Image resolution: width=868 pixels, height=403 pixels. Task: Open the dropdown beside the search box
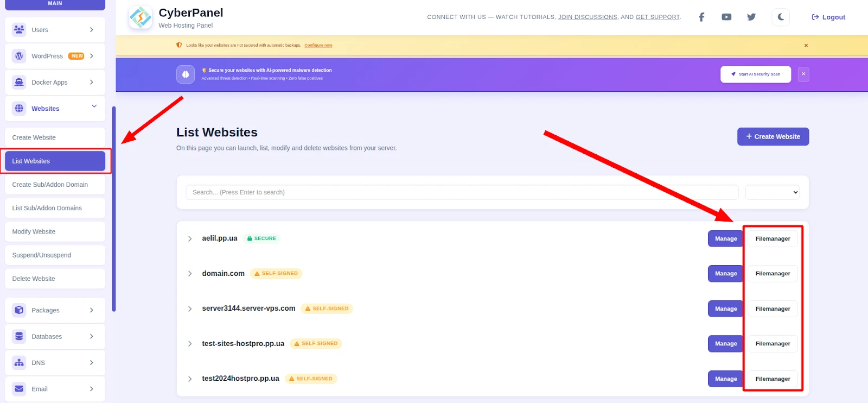point(773,192)
